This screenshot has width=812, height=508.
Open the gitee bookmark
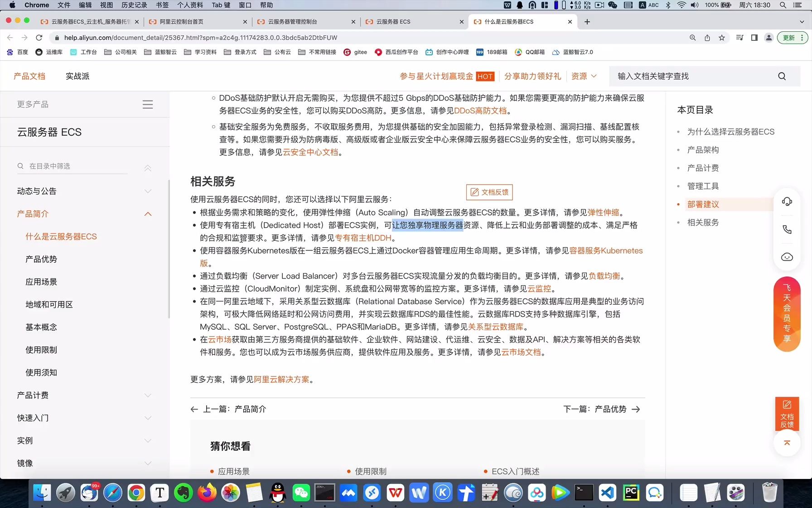pos(355,52)
